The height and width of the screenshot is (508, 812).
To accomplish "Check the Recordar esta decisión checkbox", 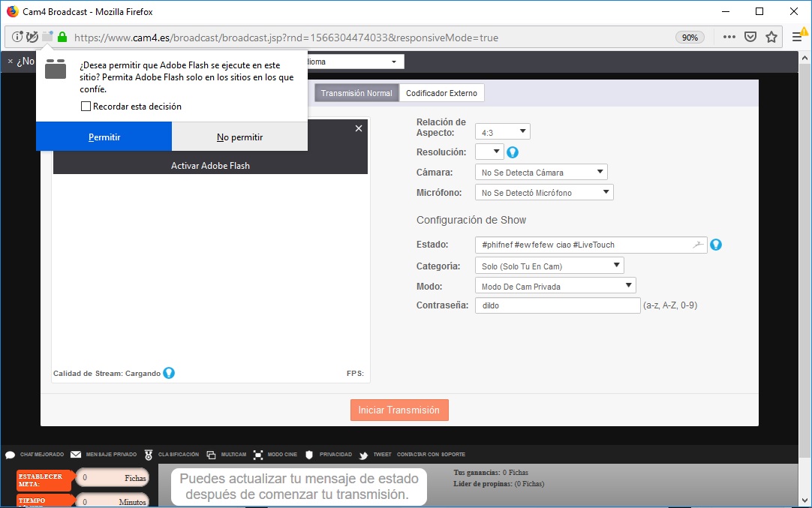I will pyautogui.click(x=86, y=107).
